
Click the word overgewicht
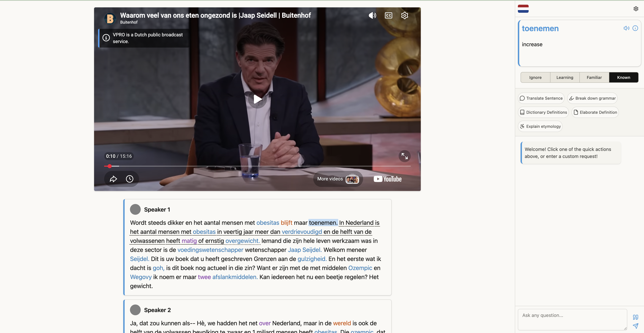click(x=243, y=241)
